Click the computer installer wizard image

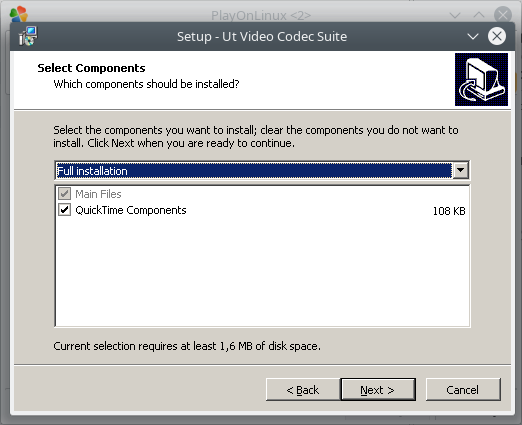pos(481,79)
